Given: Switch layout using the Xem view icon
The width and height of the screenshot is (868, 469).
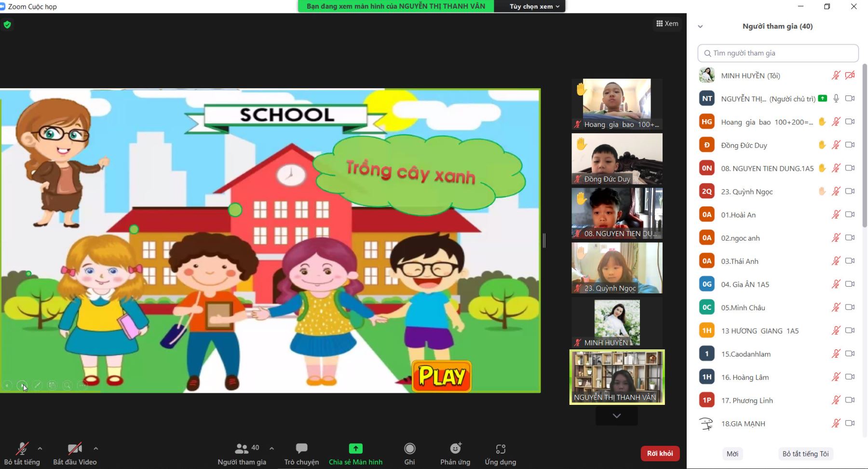Looking at the screenshot, I should 667,23.
